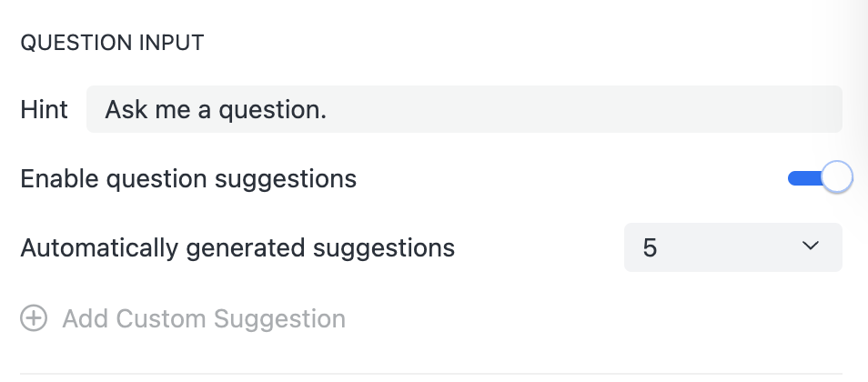Click the number 5 in the combo box
This screenshot has height=382, width=868.
point(650,247)
